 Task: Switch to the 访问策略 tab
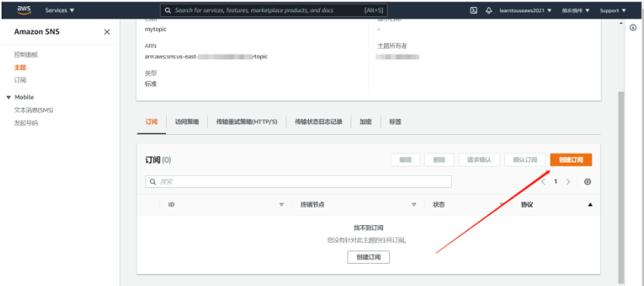[187, 122]
